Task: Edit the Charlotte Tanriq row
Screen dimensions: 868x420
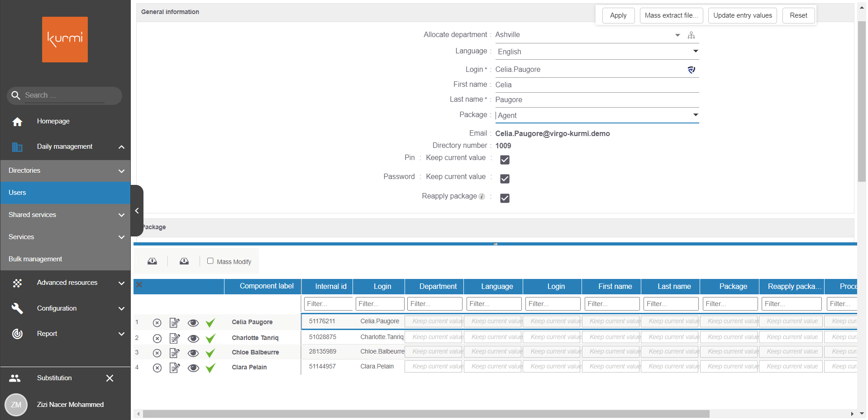Action: point(175,338)
